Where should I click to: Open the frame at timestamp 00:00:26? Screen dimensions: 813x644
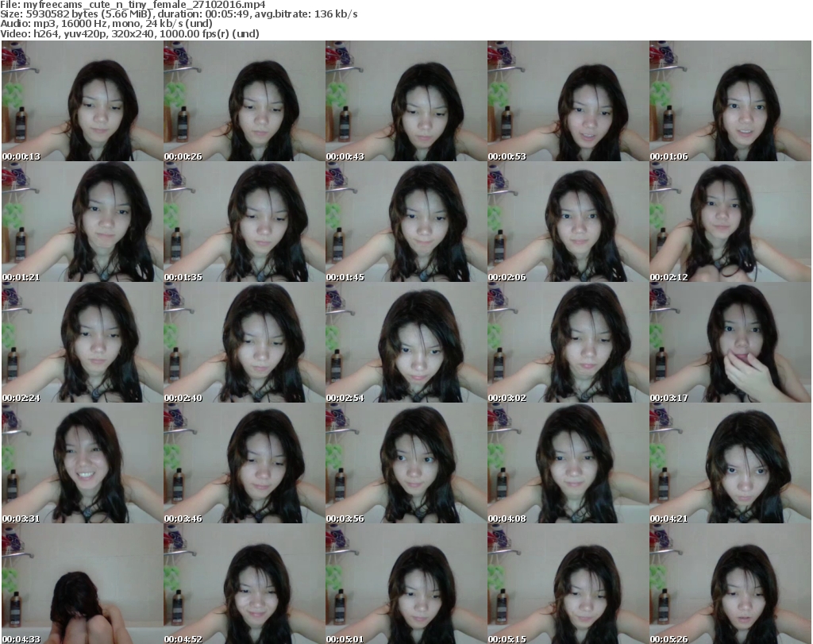(245, 101)
